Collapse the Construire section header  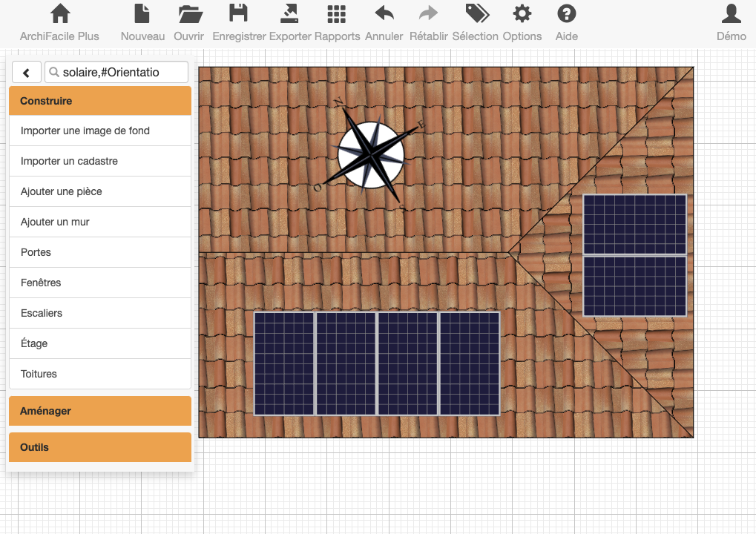coord(100,101)
